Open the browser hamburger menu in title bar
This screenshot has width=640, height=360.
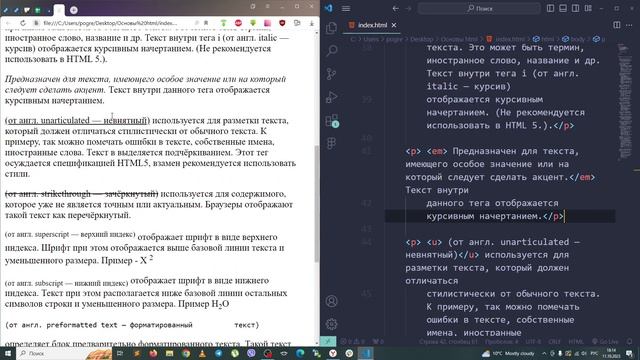click(x=268, y=7)
